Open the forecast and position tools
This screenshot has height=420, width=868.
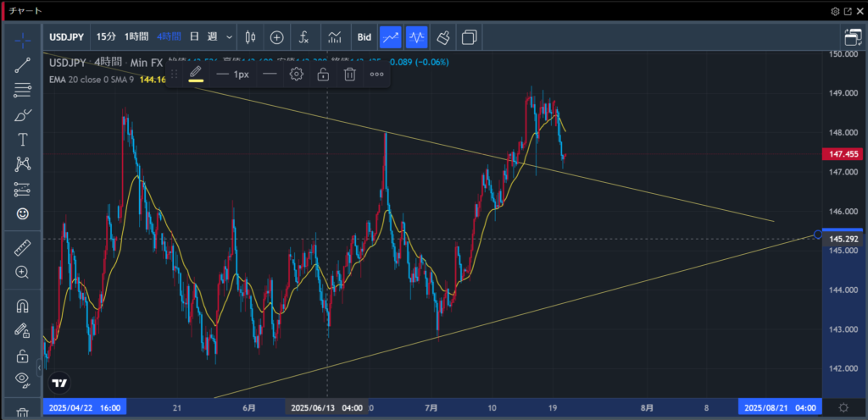point(22,189)
